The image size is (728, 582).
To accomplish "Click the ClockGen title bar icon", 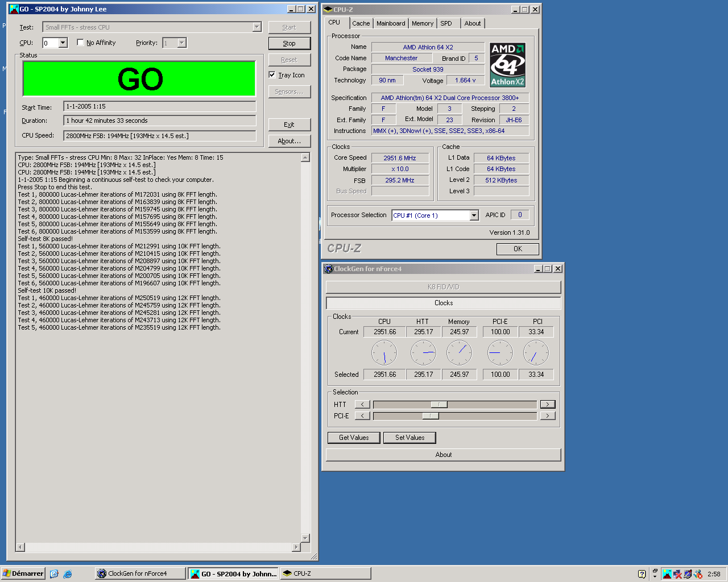I will pyautogui.click(x=328, y=269).
